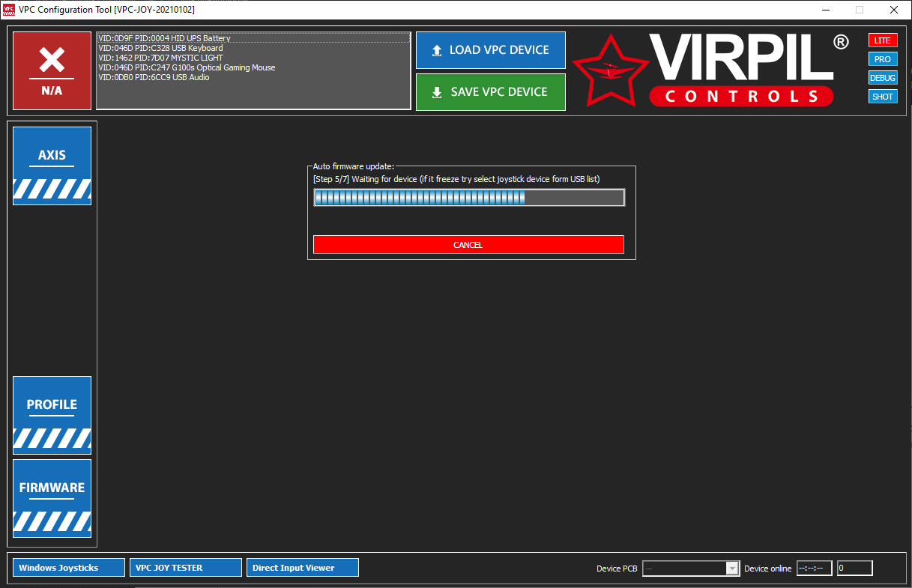Viewport: 912px width, 588px height.
Task: Open Windows Joysticks panel
Action: click(69, 568)
